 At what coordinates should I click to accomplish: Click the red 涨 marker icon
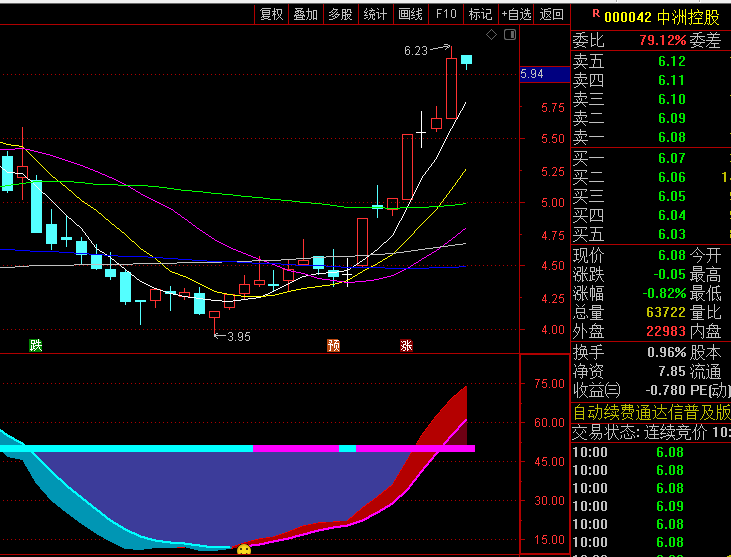coord(406,346)
